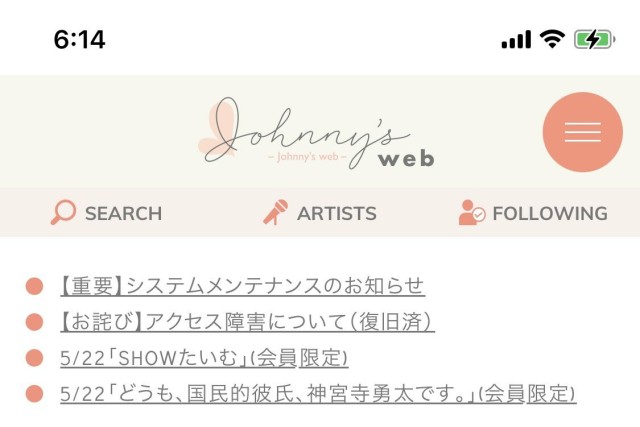The width and height of the screenshot is (640, 427).
Task: Click the microphone artists icon
Action: (276, 212)
